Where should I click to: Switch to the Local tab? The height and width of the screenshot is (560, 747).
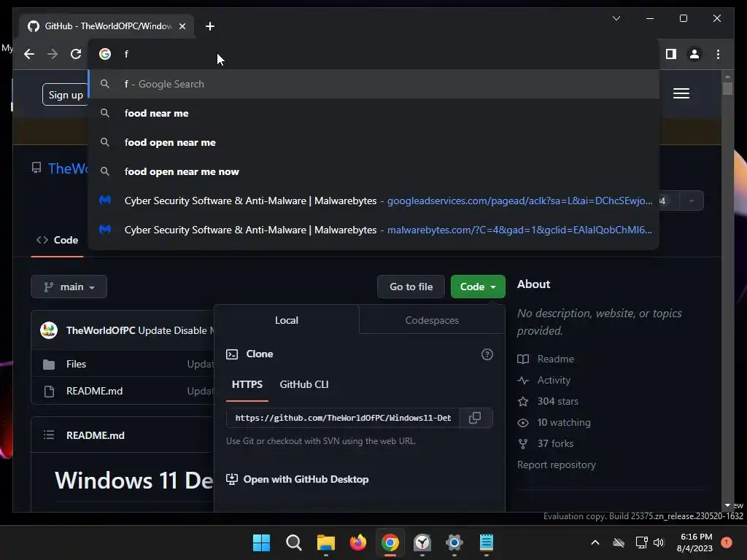286,320
